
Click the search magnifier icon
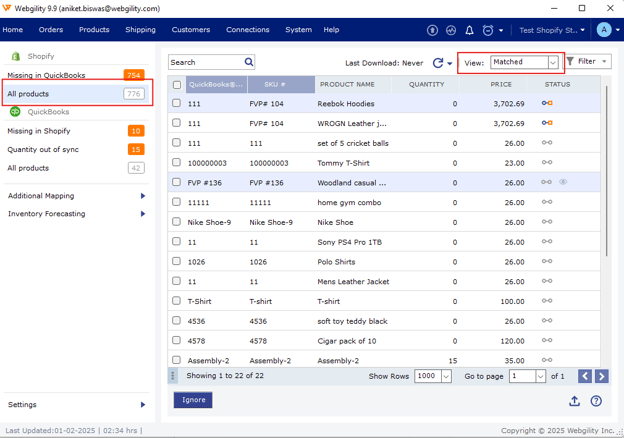(x=249, y=62)
